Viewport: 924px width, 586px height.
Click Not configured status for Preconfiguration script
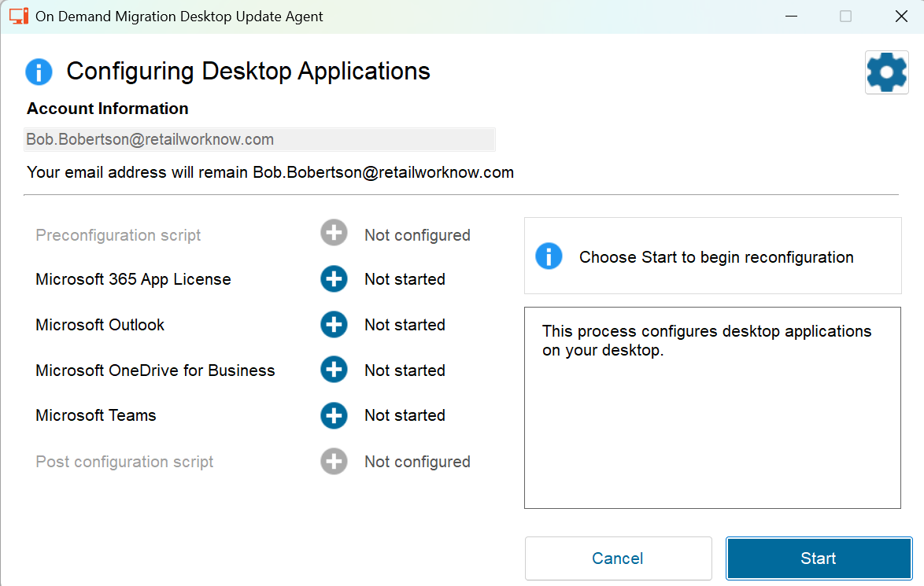pos(417,235)
